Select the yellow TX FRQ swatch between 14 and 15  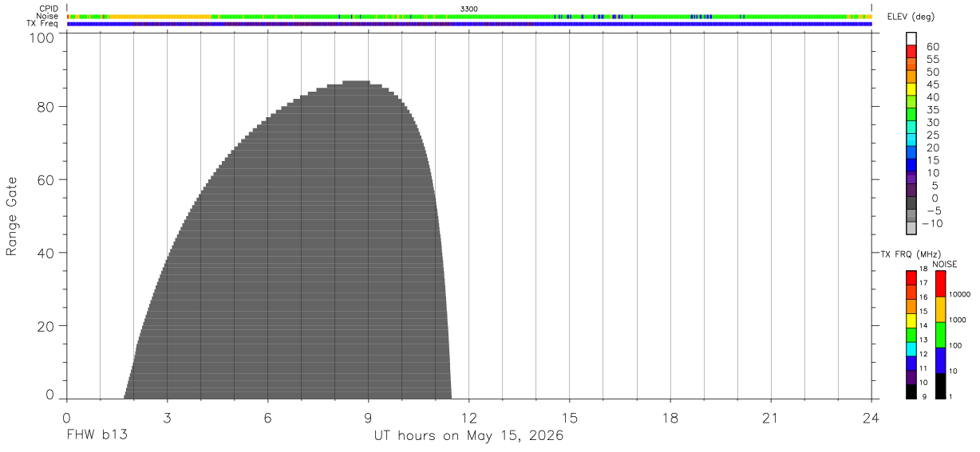pos(911,320)
